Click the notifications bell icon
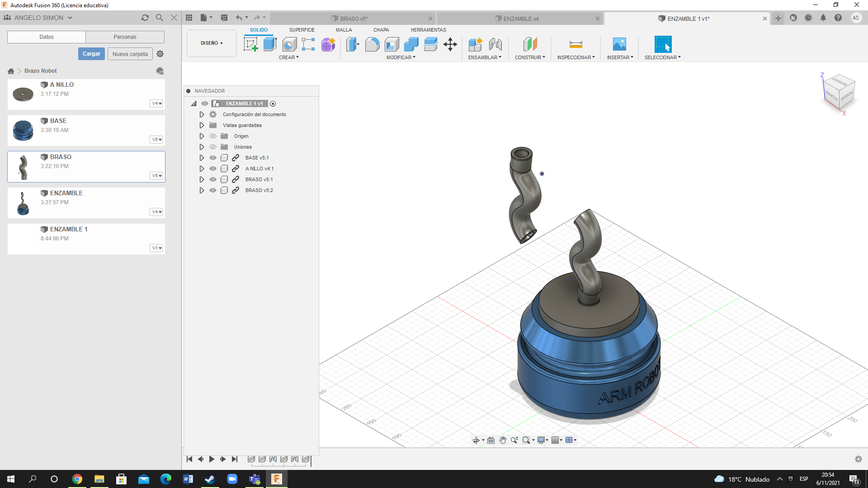Screen dimensions: 868x488 [x=823, y=18]
